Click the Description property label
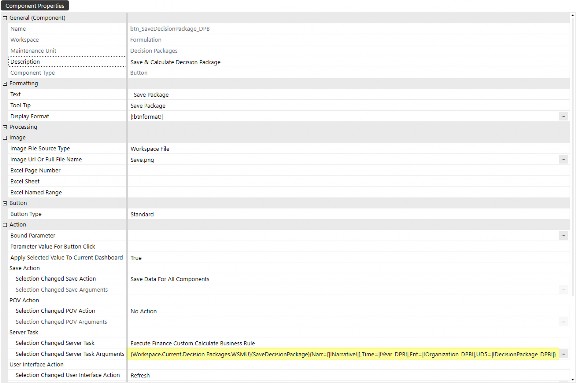Image resolution: width=576 pixels, height=383 pixels. coord(25,62)
